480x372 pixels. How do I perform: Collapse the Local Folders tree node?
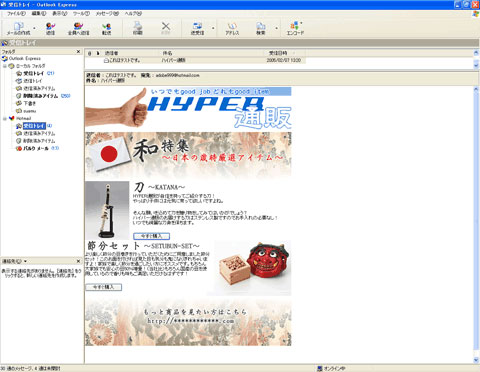coord(5,66)
